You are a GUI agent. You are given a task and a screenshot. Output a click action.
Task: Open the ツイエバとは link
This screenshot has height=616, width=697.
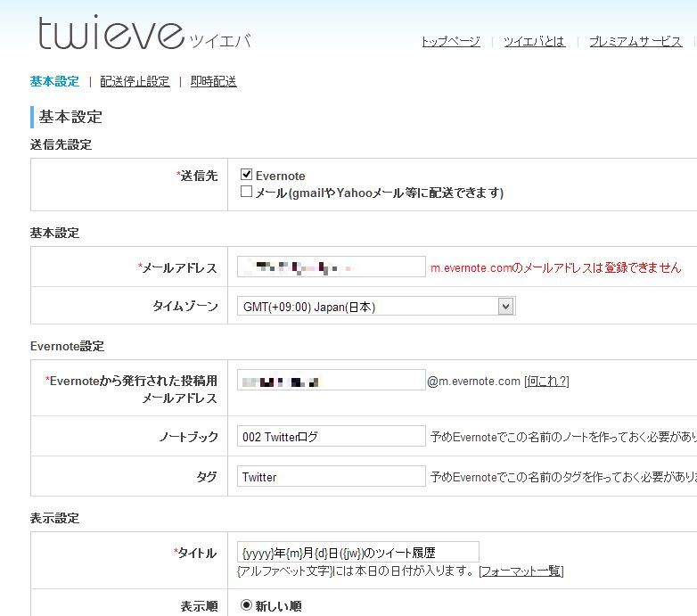(x=534, y=41)
